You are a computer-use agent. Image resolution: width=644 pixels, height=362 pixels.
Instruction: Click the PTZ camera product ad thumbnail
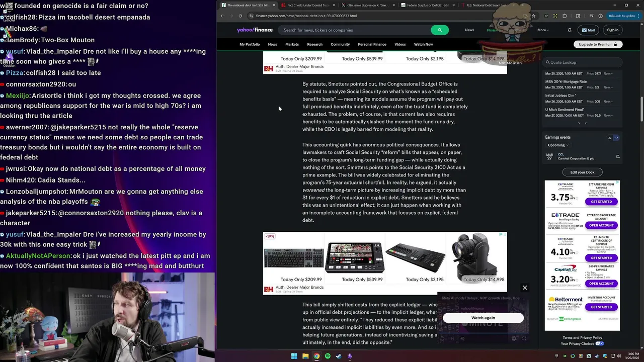tap(476, 257)
